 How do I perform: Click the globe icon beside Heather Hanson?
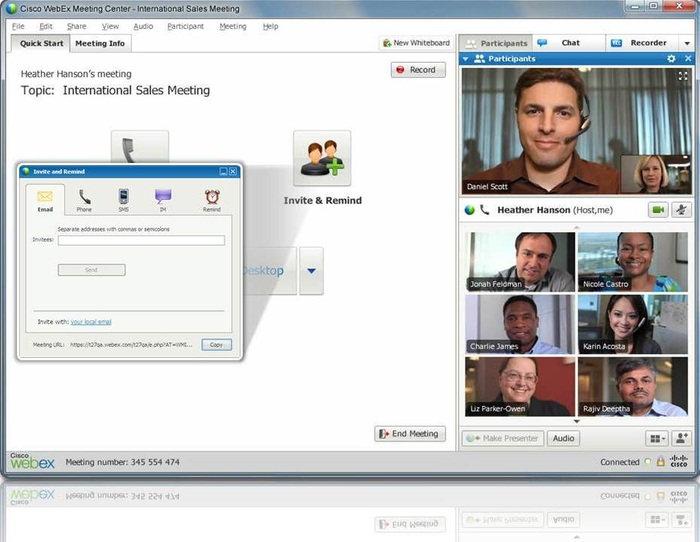tap(469, 210)
